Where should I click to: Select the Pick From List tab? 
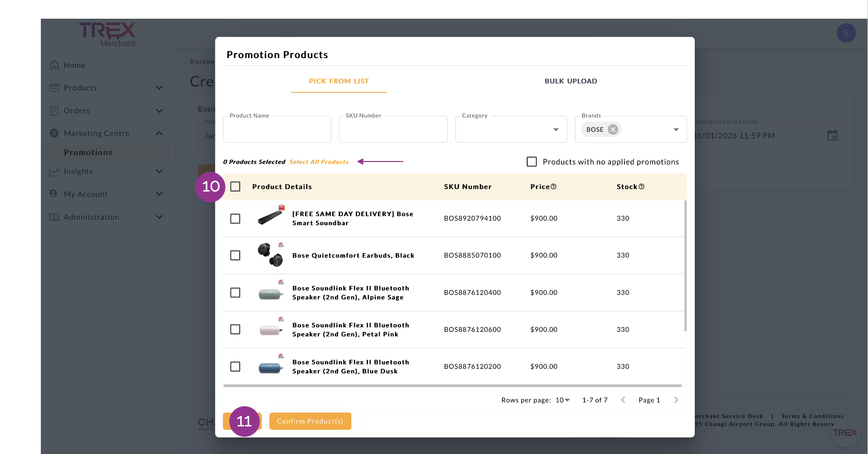coord(339,81)
